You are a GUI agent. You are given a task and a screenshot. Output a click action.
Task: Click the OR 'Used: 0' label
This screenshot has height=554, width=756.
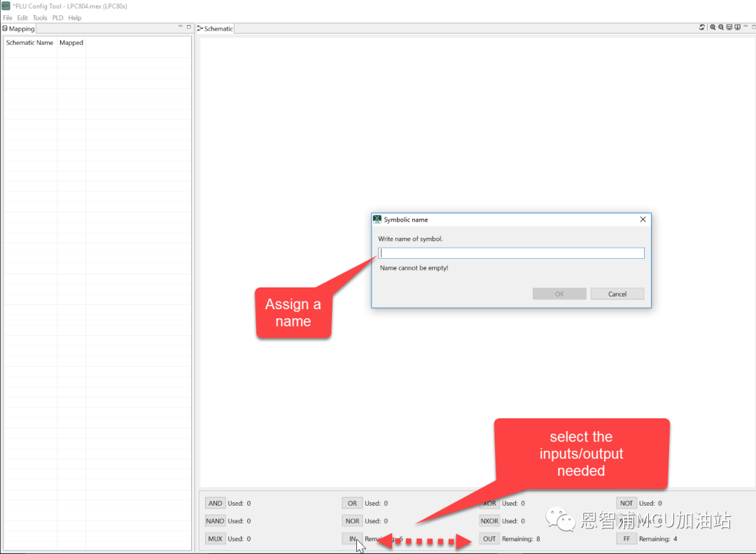click(376, 503)
